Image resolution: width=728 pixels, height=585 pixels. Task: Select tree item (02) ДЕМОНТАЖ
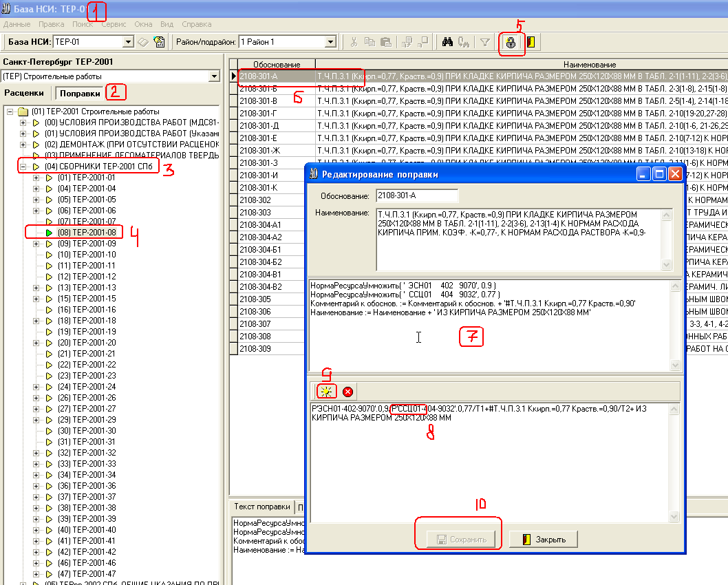point(131,145)
